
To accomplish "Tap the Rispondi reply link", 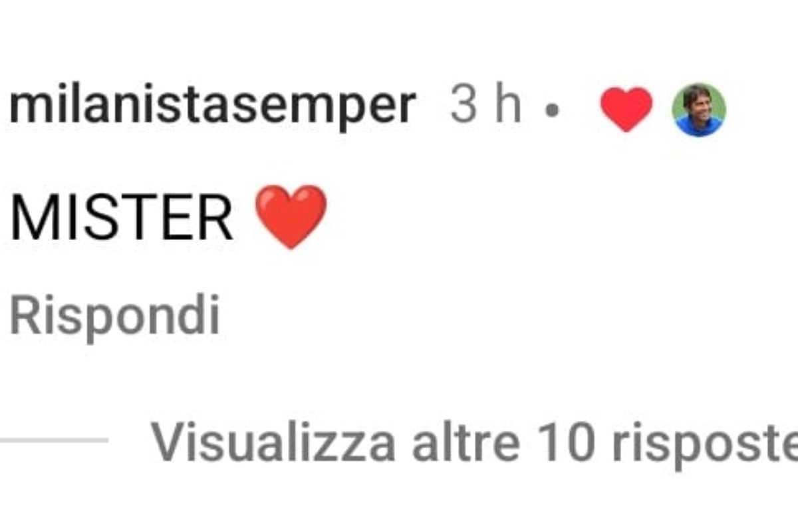I will pos(115,317).
